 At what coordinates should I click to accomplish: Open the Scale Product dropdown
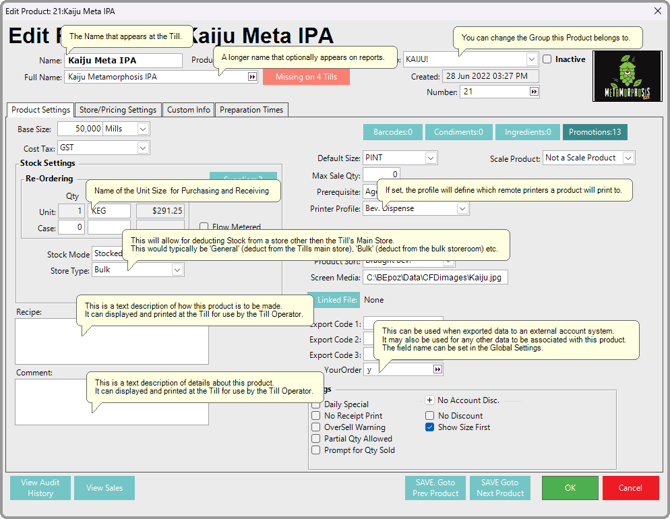click(x=627, y=158)
